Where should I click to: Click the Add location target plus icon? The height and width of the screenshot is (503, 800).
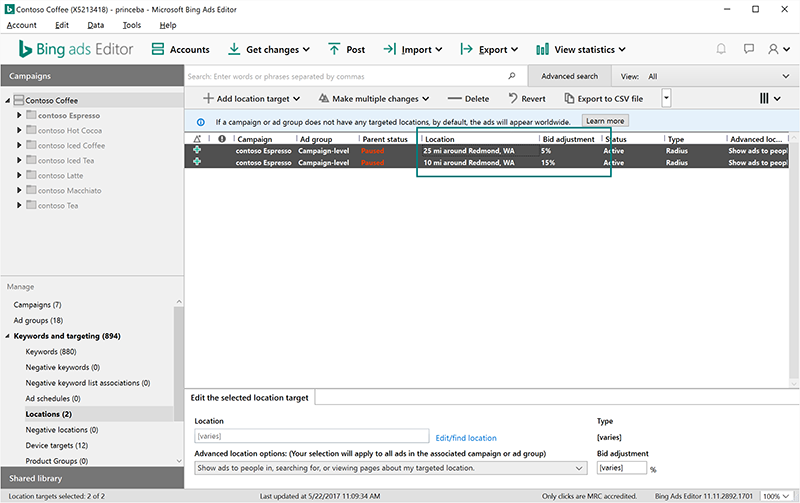click(x=208, y=98)
